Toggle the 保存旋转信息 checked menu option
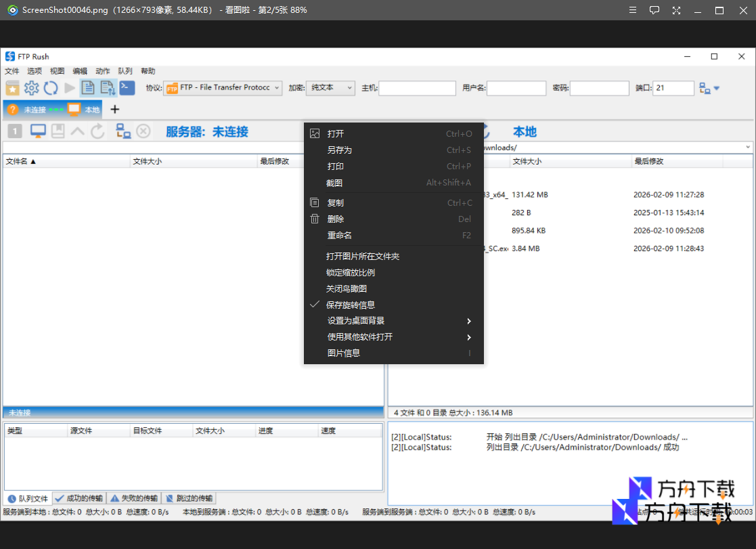 [x=351, y=305]
